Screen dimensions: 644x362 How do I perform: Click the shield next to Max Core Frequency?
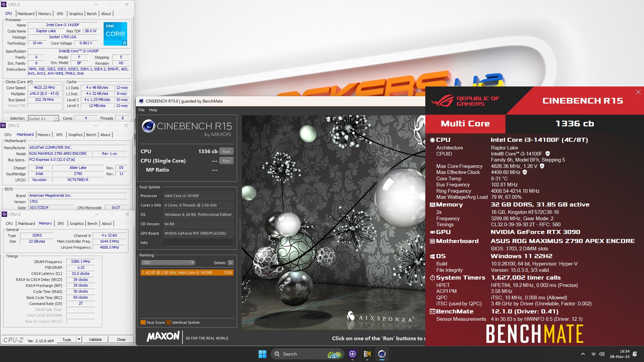542,166
